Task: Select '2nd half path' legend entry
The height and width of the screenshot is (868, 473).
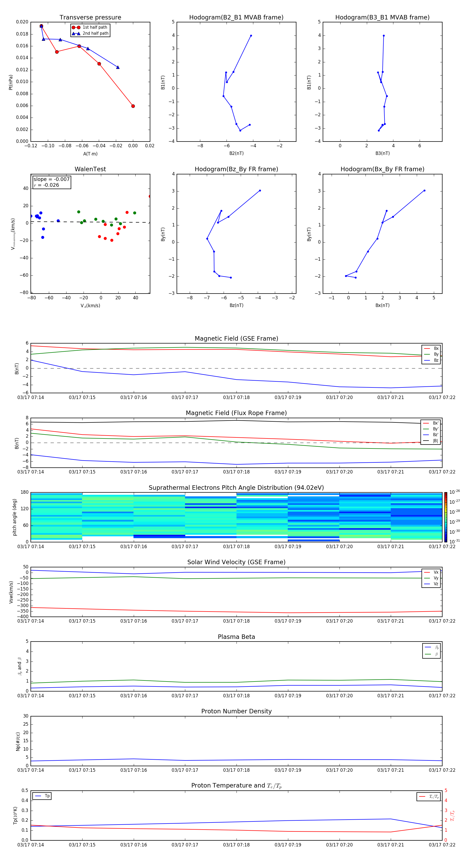Action: pos(90,33)
